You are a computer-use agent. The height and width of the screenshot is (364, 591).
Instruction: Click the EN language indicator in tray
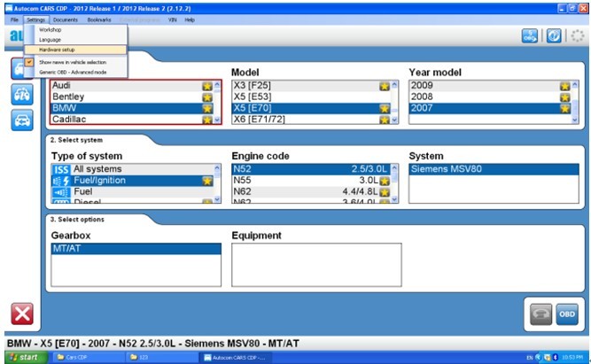pos(530,358)
